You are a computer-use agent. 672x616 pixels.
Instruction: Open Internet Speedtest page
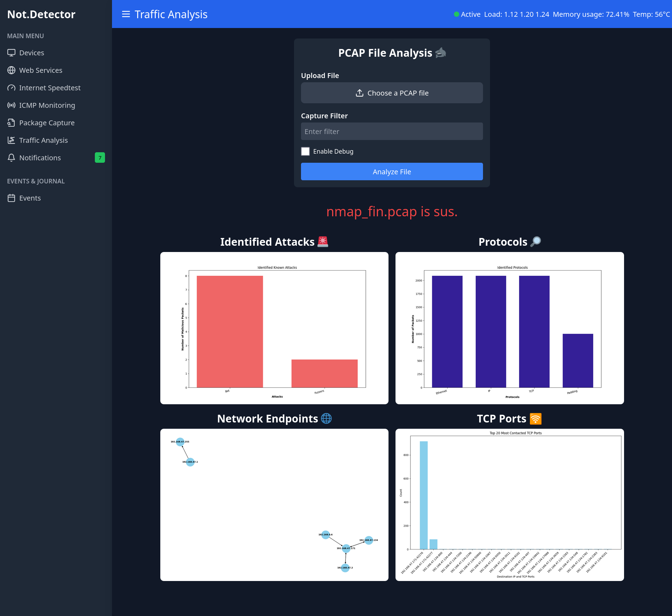pos(56,87)
